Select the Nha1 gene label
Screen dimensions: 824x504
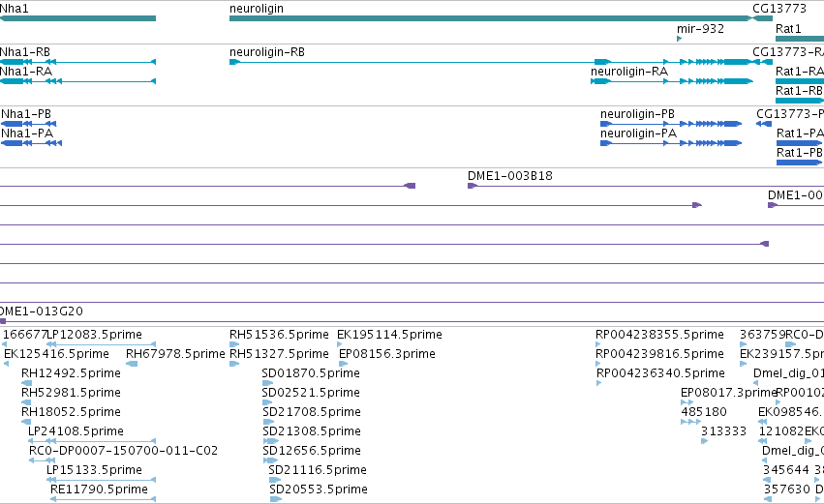[14, 9]
